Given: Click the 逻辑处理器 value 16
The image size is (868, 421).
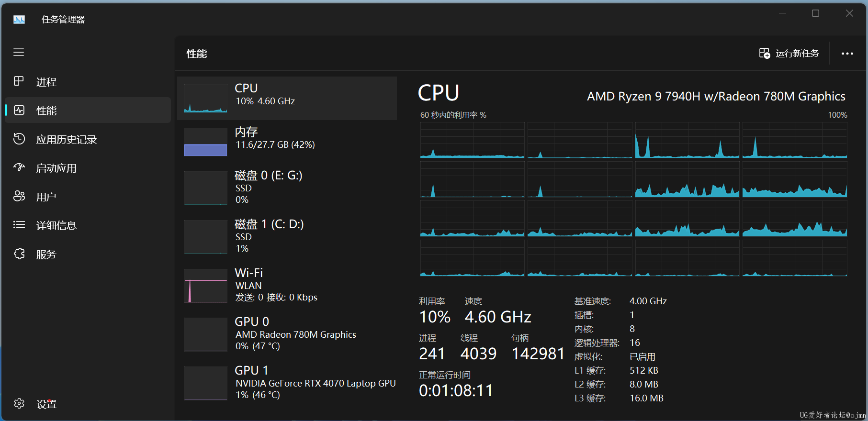Looking at the screenshot, I should click(x=635, y=343).
